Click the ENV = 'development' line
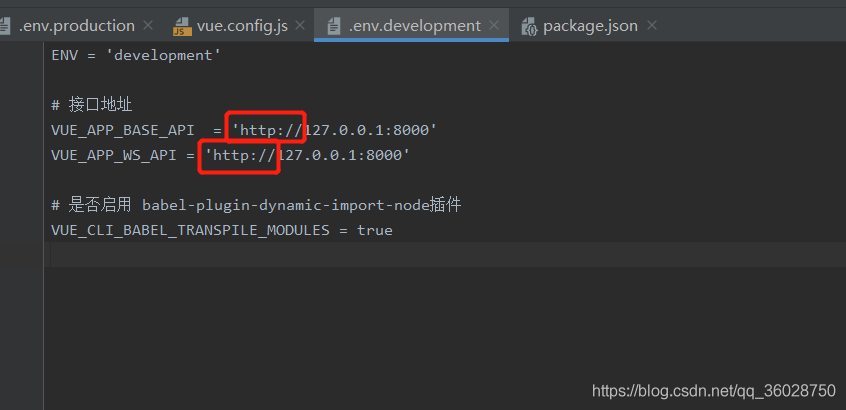Screen dimensions: 846x410 [136, 55]
